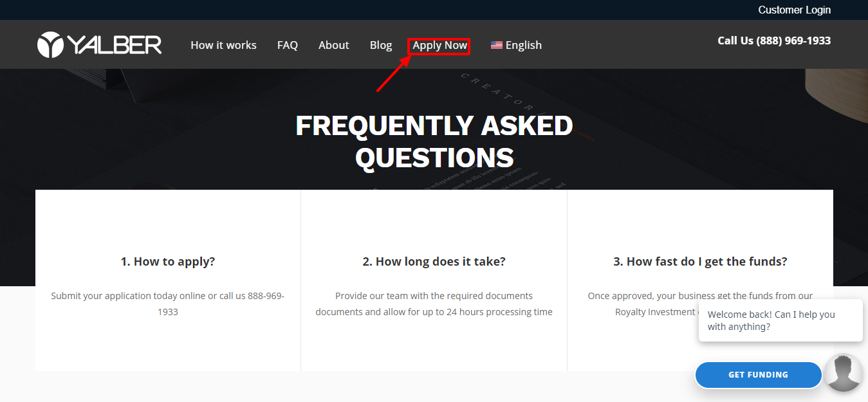
Task: Click the American flag icon next to English
Action: (496, 44)
